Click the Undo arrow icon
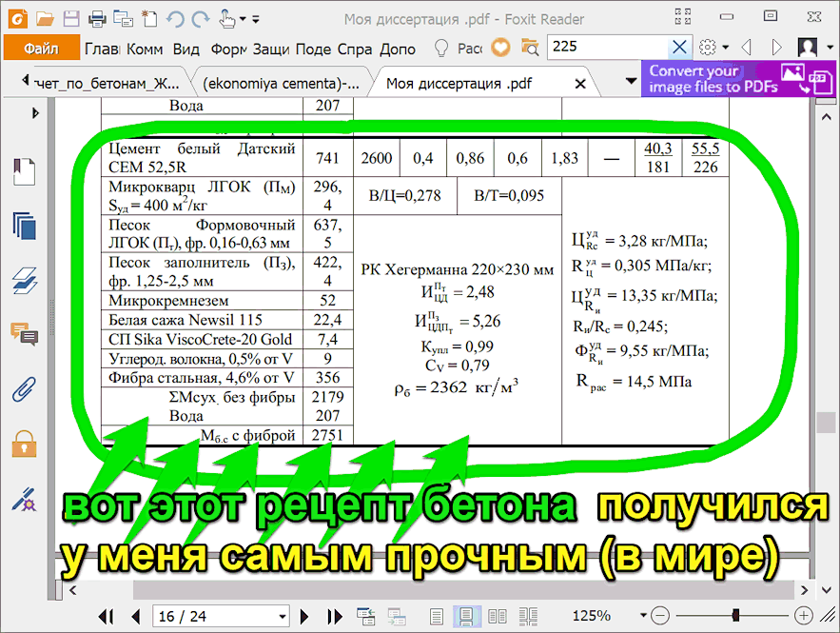The width and height of the screenshot is (840, 633). (175, 19)
